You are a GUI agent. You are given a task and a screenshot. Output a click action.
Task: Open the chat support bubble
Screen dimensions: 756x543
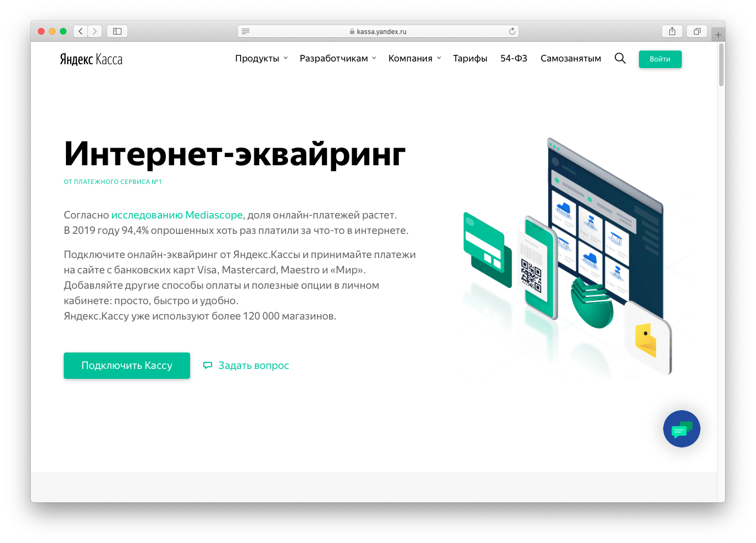click(681, 429)
